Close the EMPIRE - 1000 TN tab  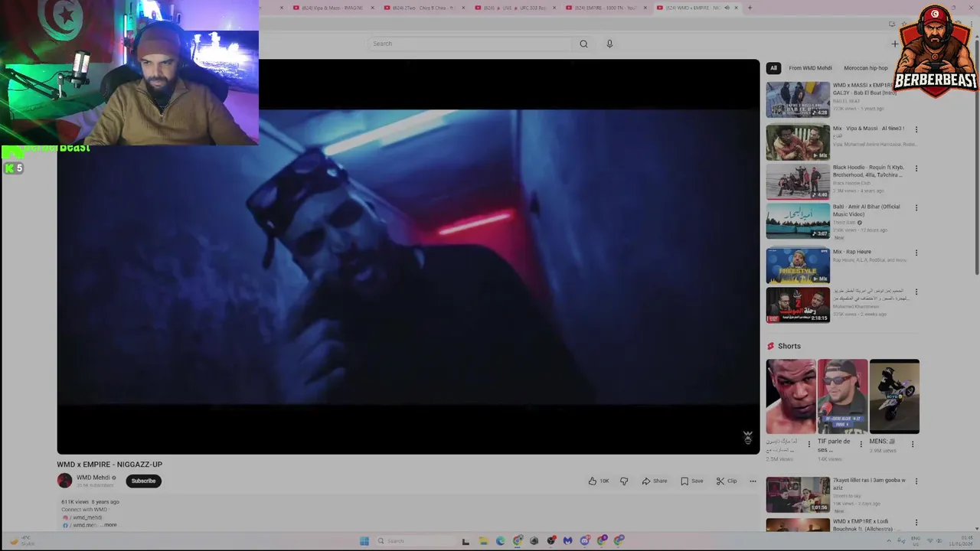coord(645,8)
